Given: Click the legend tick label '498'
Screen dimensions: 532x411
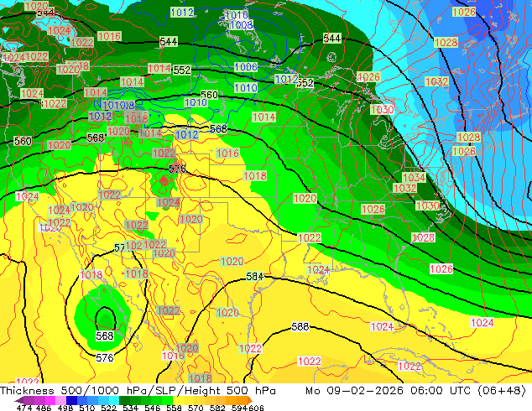Looking at the screenshot, I should [x=65, y=408].
